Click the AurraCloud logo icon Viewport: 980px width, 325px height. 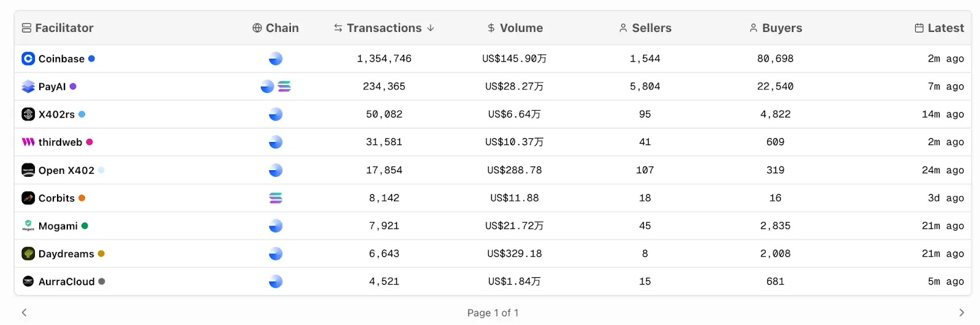(x=28, y=282)
